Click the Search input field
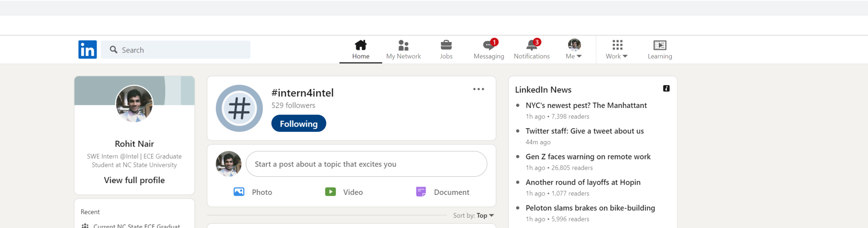The width and height of the screenshot is (868, 228). [182, 50]
